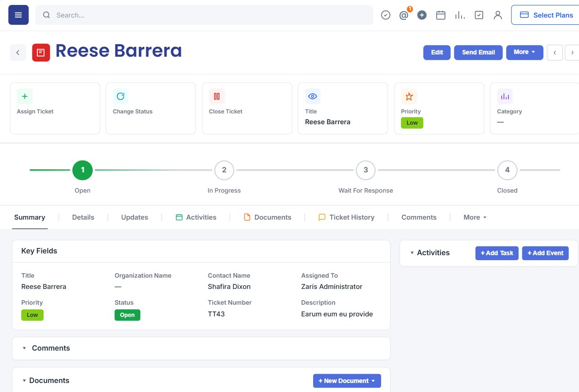The image size is (579, 392).
Task: Click the Assign Ticket plus icon
Action: point(25,96)
